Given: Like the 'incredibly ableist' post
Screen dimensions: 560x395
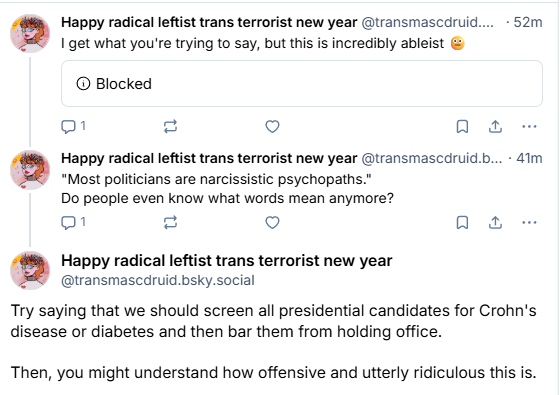Looking at the screenshot, I should 272,126.
